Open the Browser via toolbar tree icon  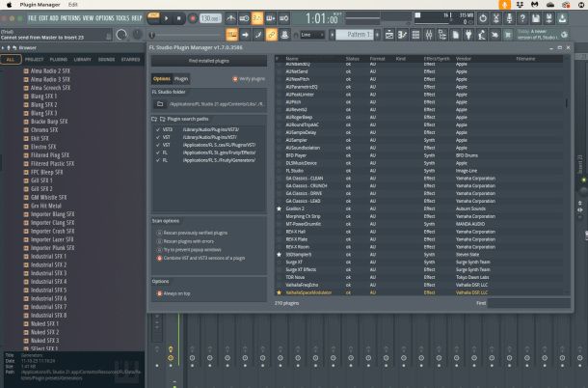tap(442, 35)
